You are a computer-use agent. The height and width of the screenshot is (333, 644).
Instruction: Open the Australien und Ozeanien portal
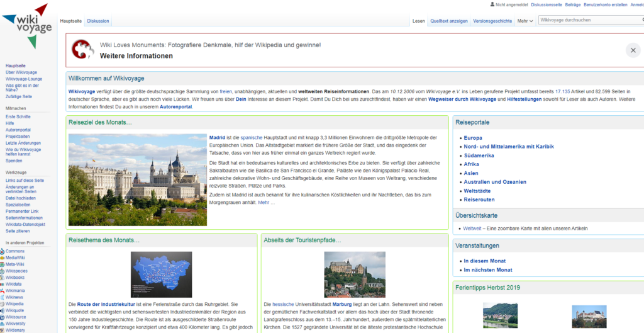495,182
